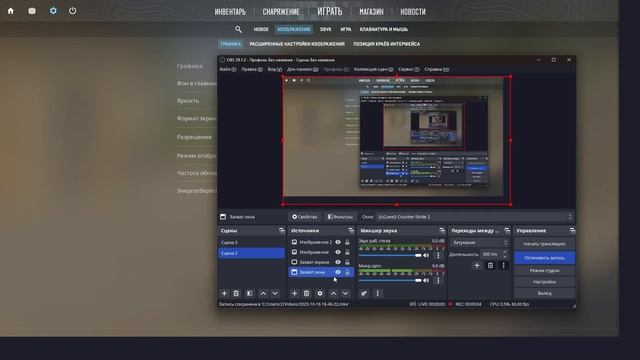Open the inventory crate icon in game header
Viewport: 640px width, 360px height.
coord(32,11)
